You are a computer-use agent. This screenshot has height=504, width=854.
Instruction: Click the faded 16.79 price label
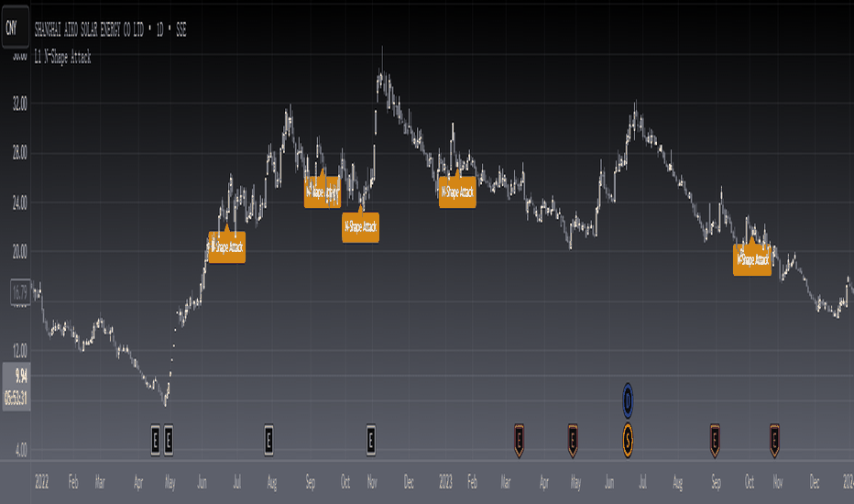pos(19,292)
